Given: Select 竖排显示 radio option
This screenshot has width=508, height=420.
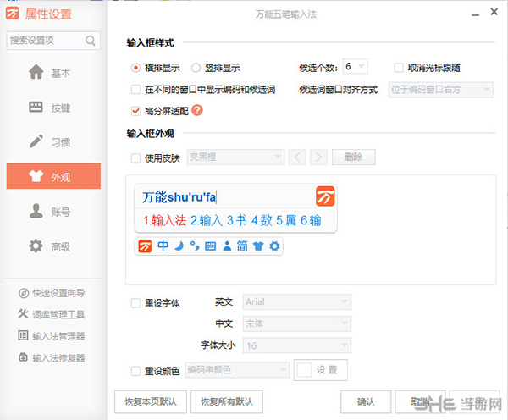Looking at the screenshot, I should (196, 68).
